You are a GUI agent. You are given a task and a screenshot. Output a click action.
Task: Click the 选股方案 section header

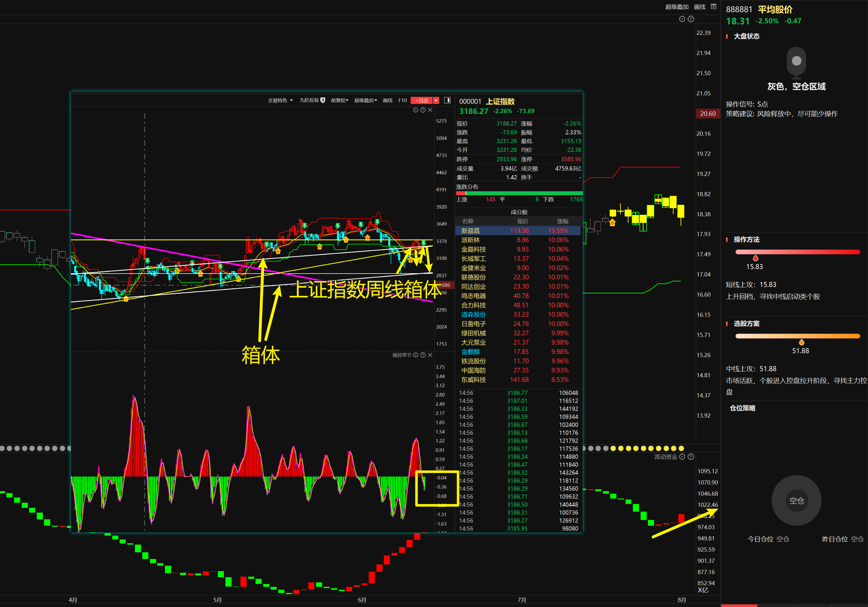[x=746, y=324]
